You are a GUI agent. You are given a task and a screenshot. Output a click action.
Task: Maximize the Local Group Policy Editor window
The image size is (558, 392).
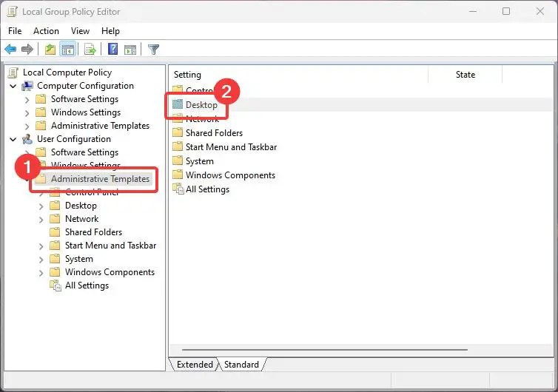point(505,11)
